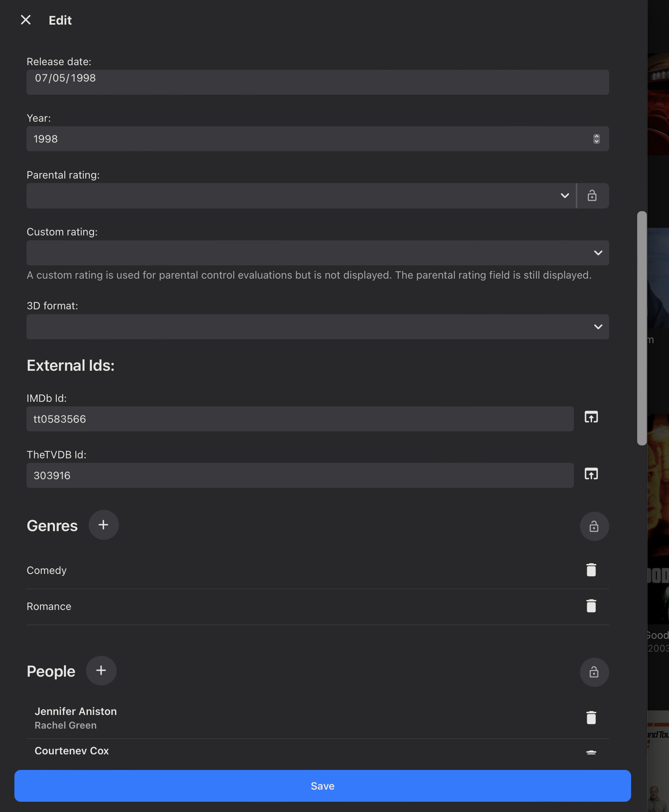669x812 pixels.
Task: Delete the Romance genre
Action: [x=591, y=606]
